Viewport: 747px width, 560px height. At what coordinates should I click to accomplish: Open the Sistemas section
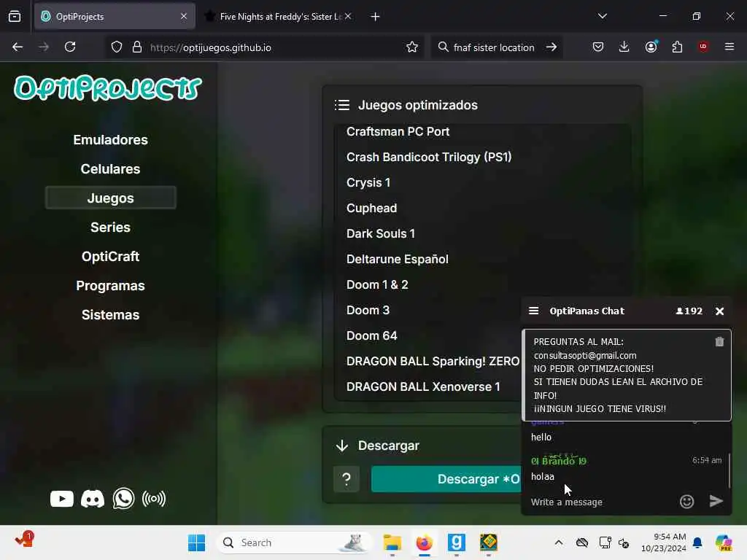tap(111, 315)
